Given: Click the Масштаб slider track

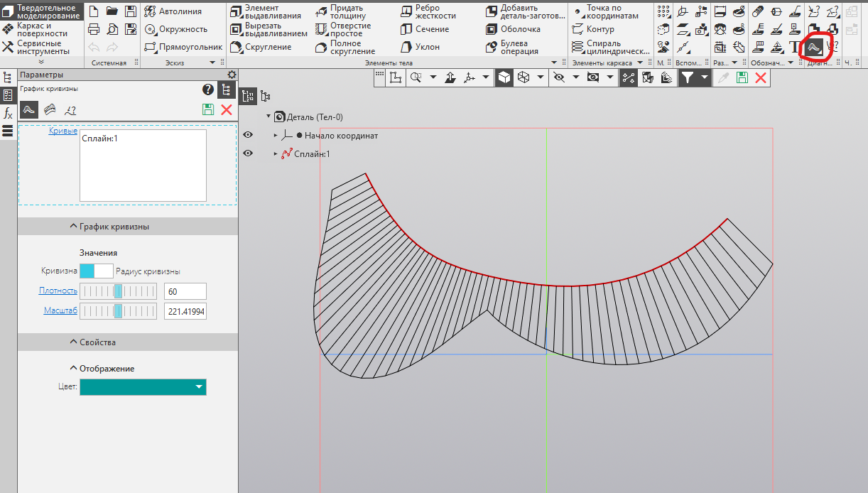Looking at the screenshot, I should 118,311.
